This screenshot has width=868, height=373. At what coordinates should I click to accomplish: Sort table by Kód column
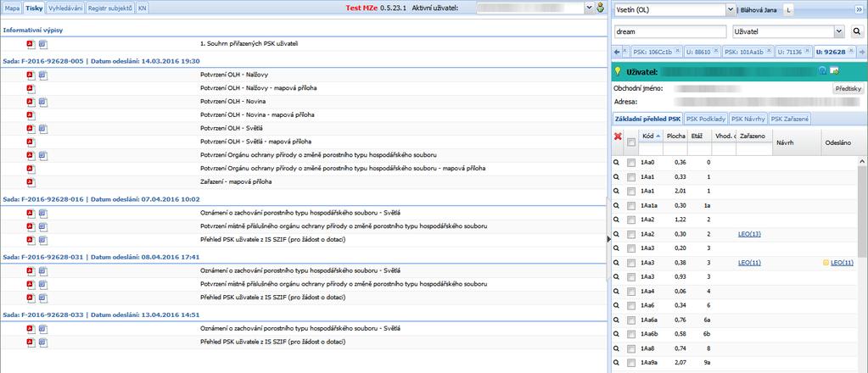click(651, 136)
